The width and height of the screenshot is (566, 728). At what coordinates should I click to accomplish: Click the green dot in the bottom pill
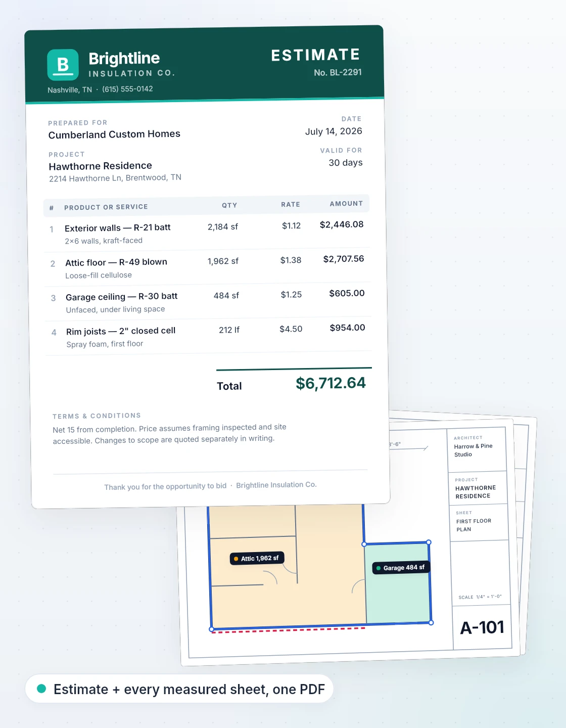[x=42, y=689]
